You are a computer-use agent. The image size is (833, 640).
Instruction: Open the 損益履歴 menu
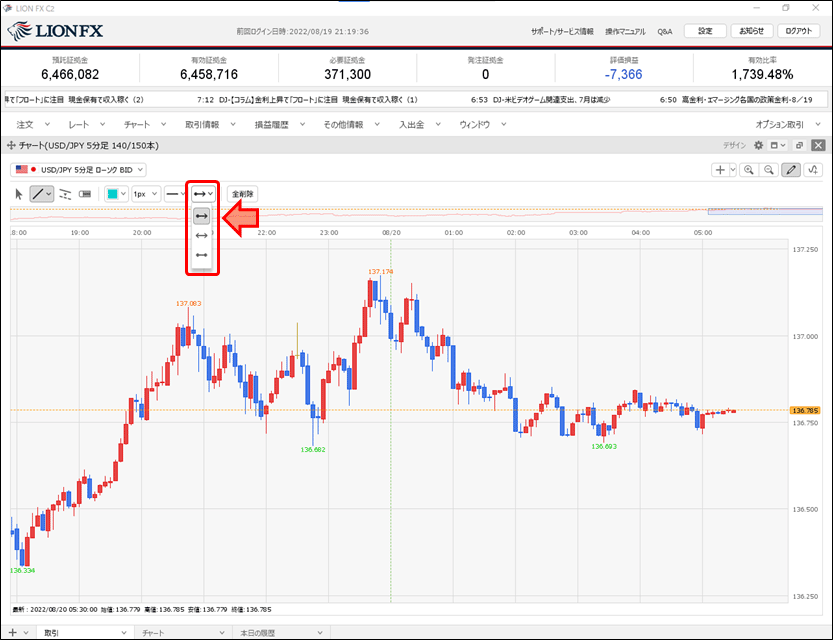pos(280,125)
